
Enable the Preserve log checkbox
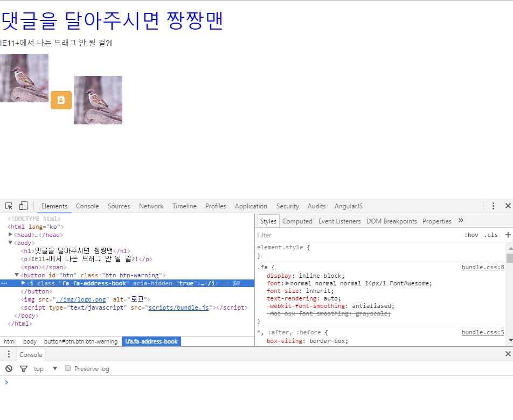coord(68,368)
